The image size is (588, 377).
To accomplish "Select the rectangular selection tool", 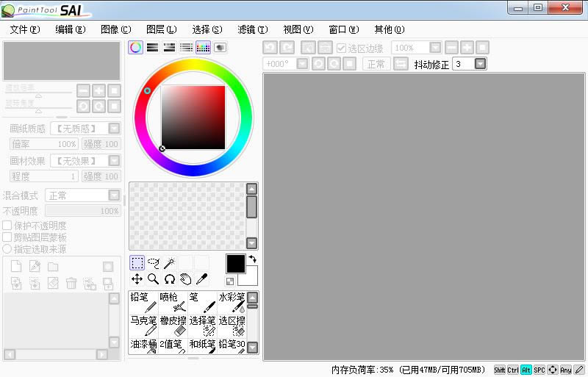I will 137,263.
